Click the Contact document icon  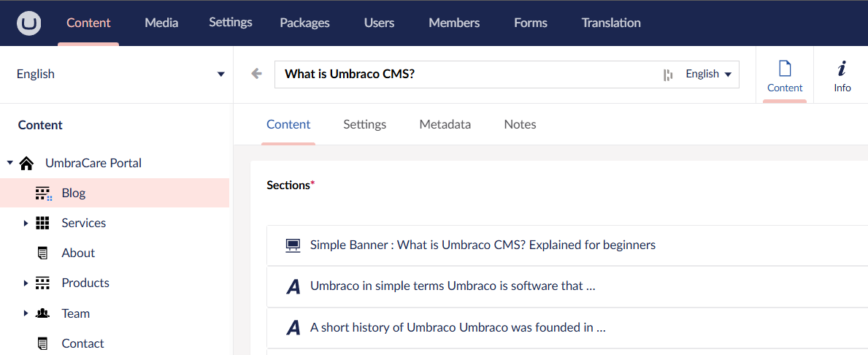coord(42,343)
